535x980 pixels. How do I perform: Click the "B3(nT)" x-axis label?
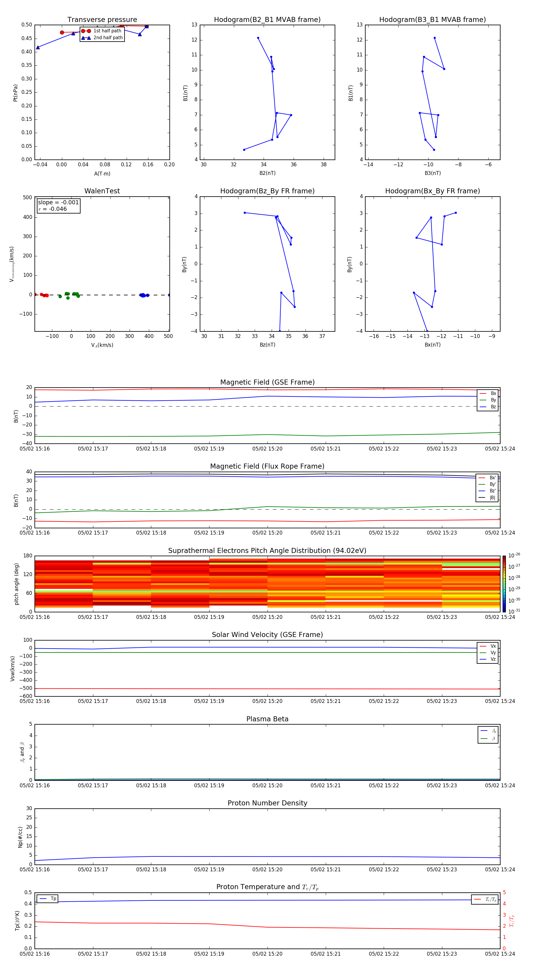click(432, 173)
